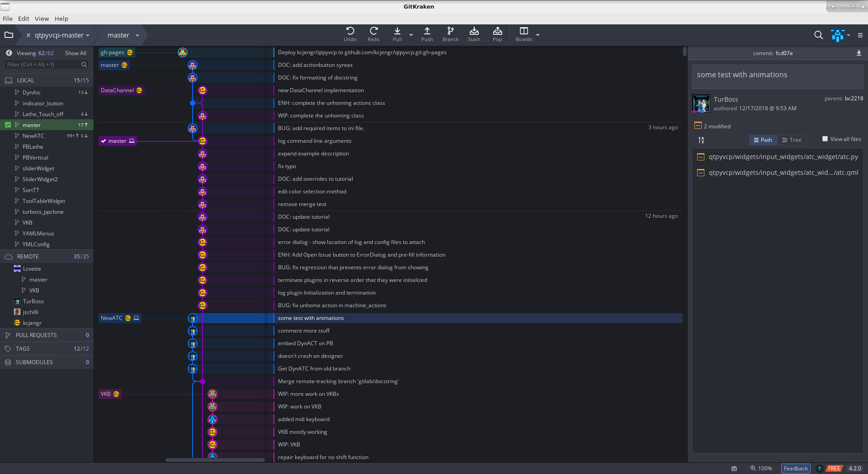Open the Edit menu
The image size is (868, 474).
[24, 19]
